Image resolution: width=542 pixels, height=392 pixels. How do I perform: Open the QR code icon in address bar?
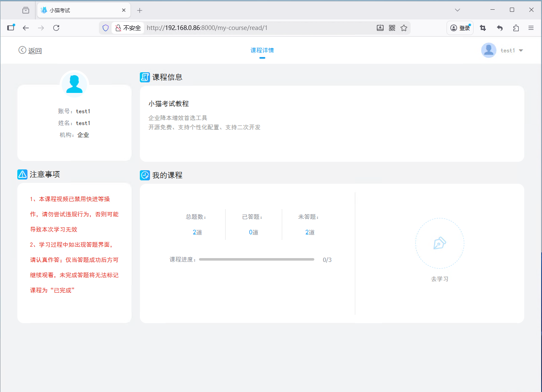[392, 28]
